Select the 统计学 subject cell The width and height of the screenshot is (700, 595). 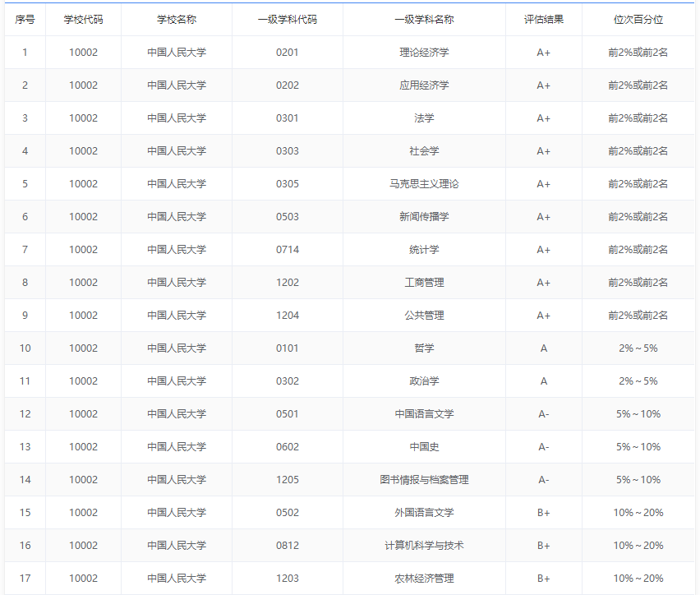pos(424,249)
